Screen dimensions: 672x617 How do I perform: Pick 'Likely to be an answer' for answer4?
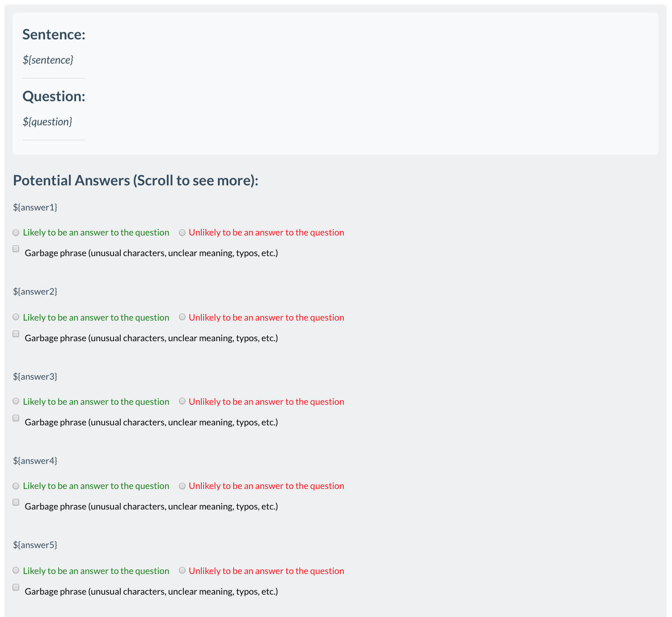click(x=16, y=486)
